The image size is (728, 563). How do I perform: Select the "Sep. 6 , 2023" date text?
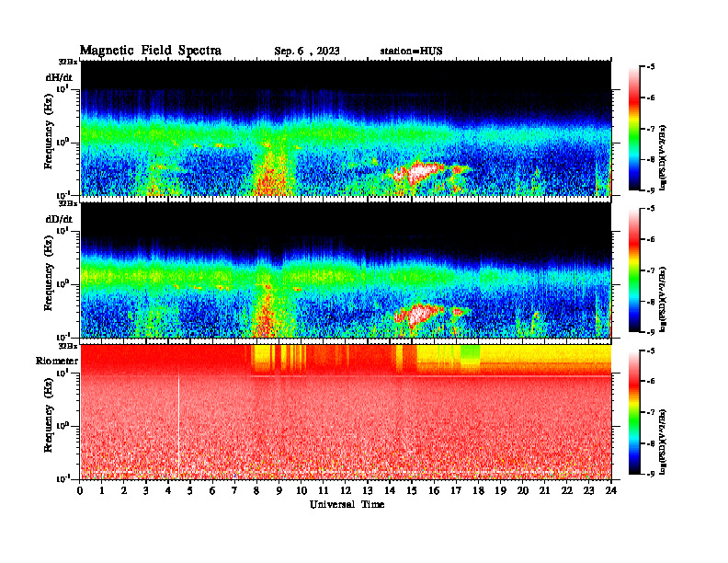[306, 52]
